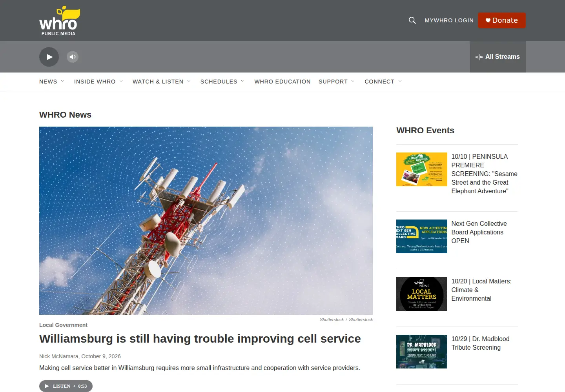Screen dimensions: 565x392
Task: Open Dr. Madblood screening thumbnail
Action: [x=422, y=352]
